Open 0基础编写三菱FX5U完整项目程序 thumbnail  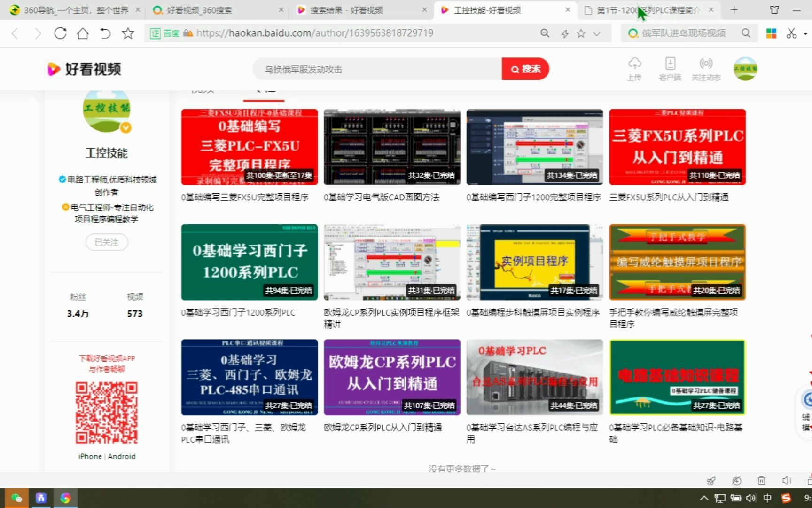point(250,147)
